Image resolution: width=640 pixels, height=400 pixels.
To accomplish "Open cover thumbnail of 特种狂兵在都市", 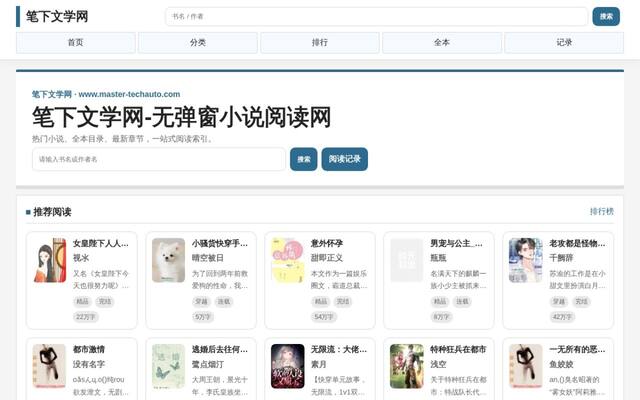I will click(407, 366).
